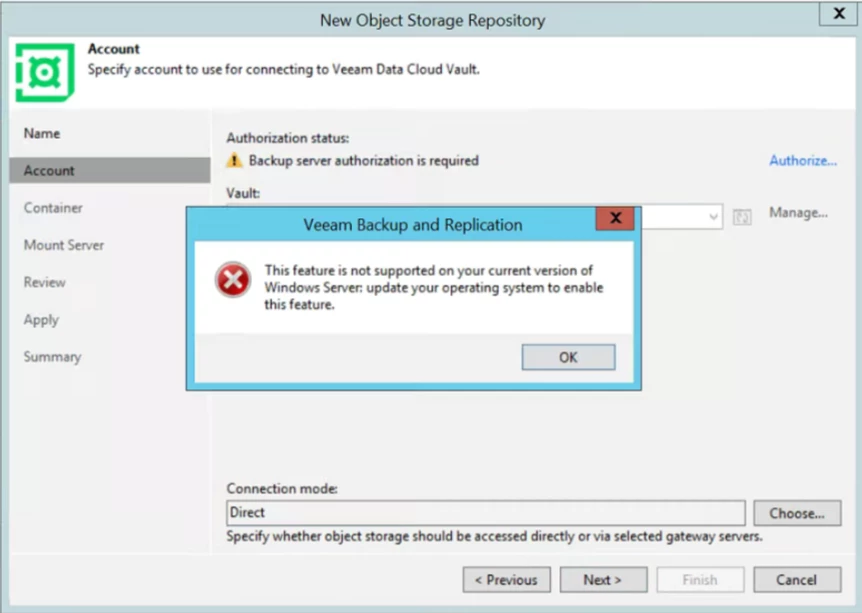Click the < Previous button
The image size is (862, 613).
(506, 579)
